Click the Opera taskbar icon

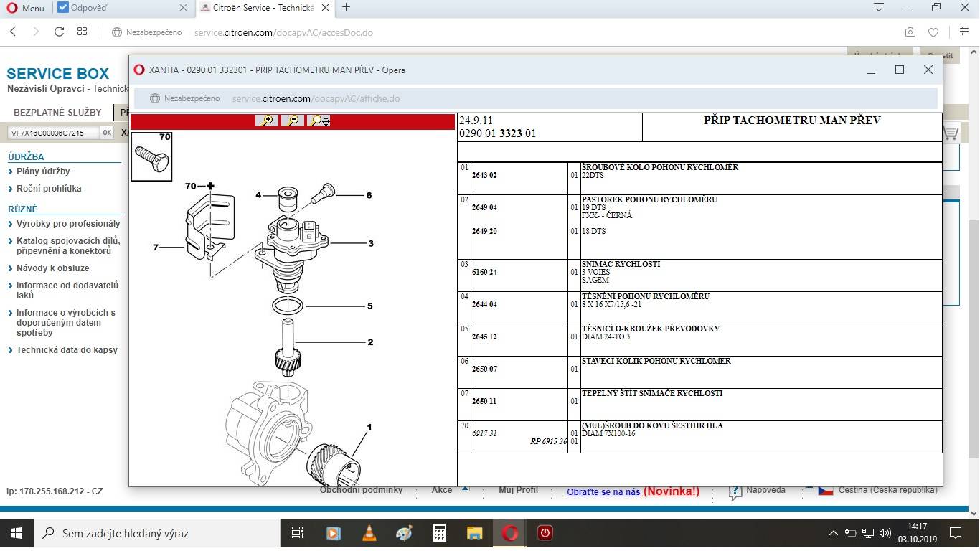point(510,533)
